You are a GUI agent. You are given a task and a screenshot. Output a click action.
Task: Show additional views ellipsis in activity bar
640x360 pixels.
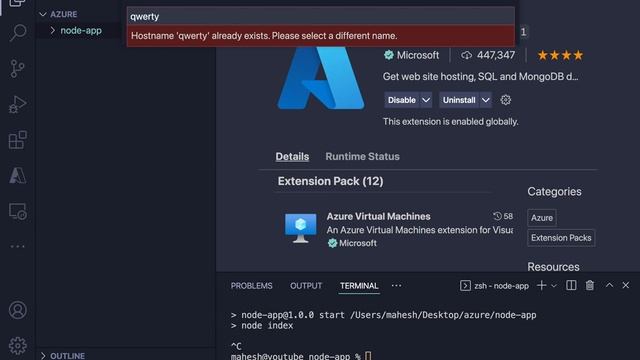tap(18, 247)
